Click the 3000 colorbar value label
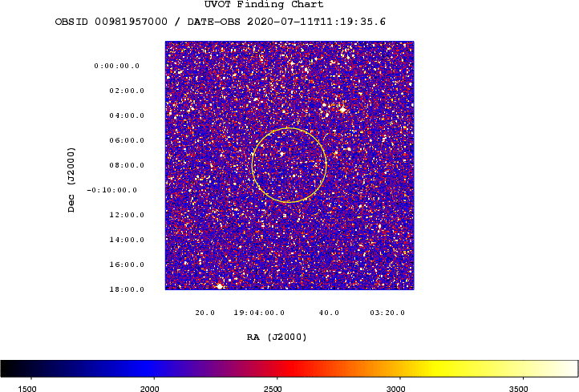Screen dimensions: 579x392 click(396, 389)
